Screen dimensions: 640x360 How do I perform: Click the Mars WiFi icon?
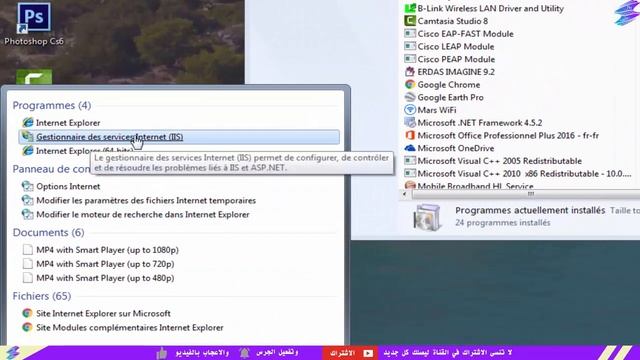click(x=410, y=110)
